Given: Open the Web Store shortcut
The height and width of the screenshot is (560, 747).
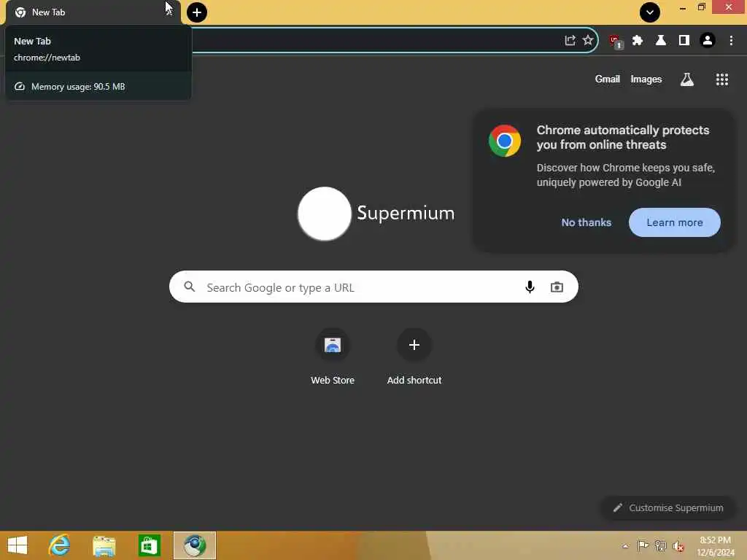Looking at the screenshot, I should click(x=333, y=357).
